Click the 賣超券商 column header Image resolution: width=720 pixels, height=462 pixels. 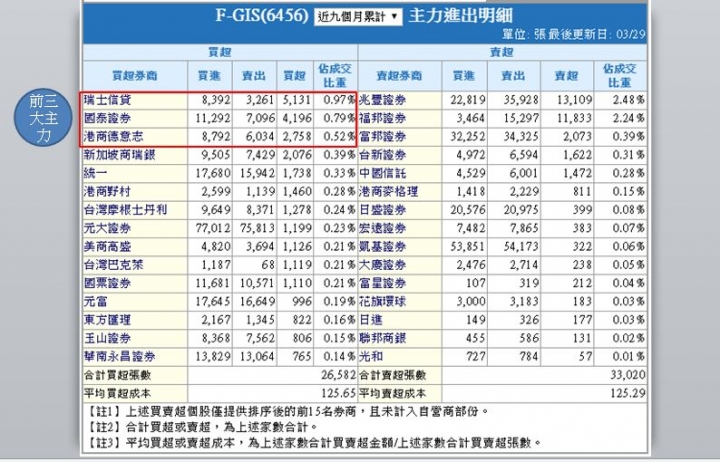click(x=399, y=76)
